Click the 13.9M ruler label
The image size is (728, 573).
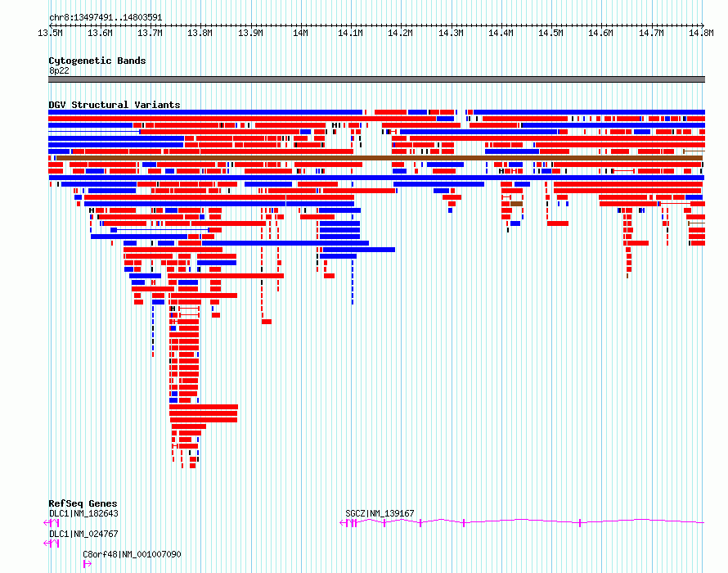(x=250, y=33)
